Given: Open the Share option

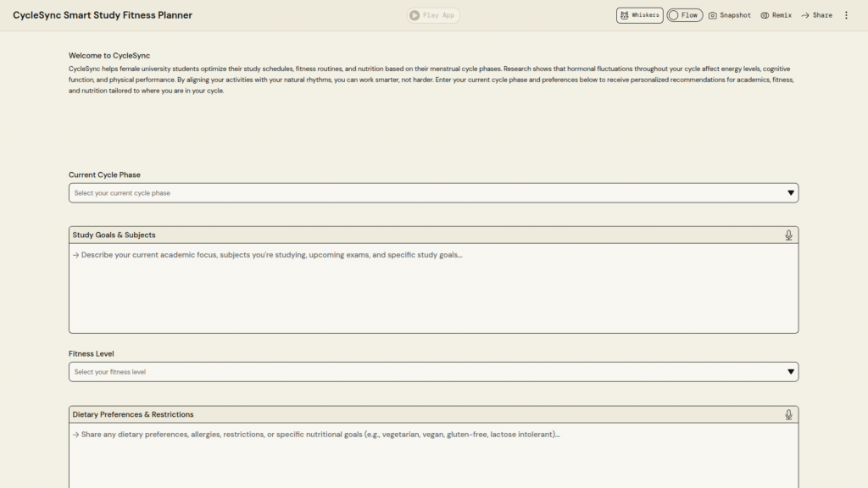Looking at the screenshot, I should pos(816,15).
